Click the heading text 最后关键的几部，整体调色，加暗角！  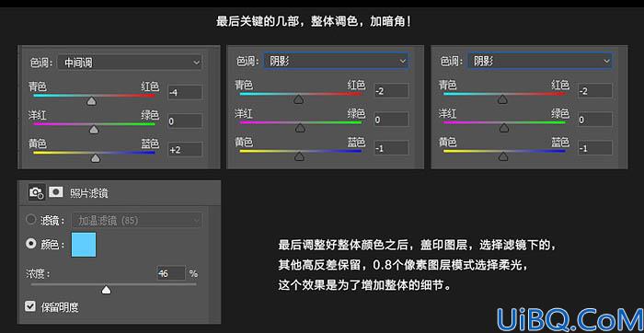314,21
